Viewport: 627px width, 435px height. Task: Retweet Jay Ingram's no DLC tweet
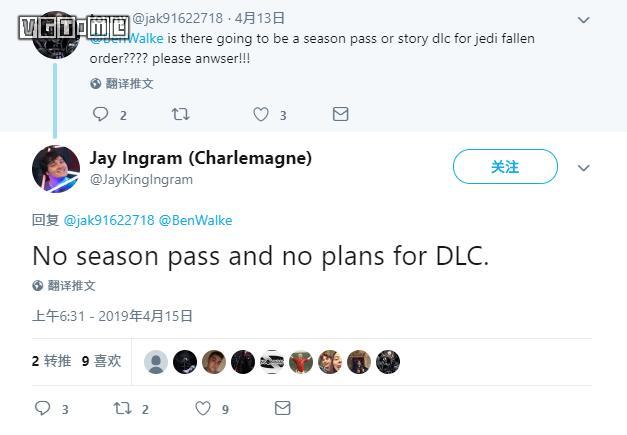pos(122,408)
